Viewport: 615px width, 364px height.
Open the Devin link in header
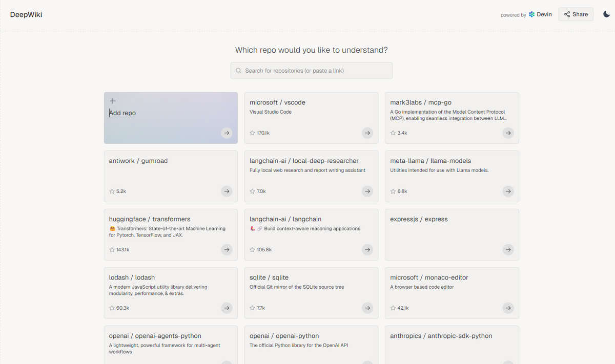point(541,14)
